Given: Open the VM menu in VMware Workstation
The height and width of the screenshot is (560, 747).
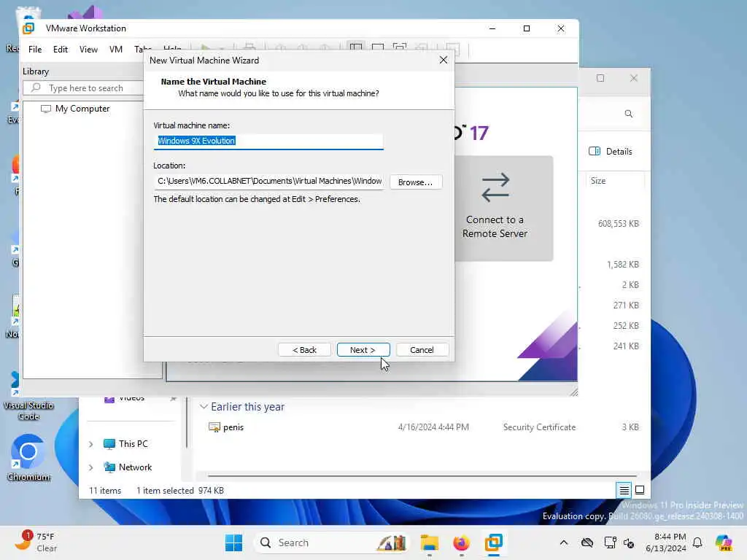Looking at the screenshot, I should pyautogui.click(x=116, y=50).
